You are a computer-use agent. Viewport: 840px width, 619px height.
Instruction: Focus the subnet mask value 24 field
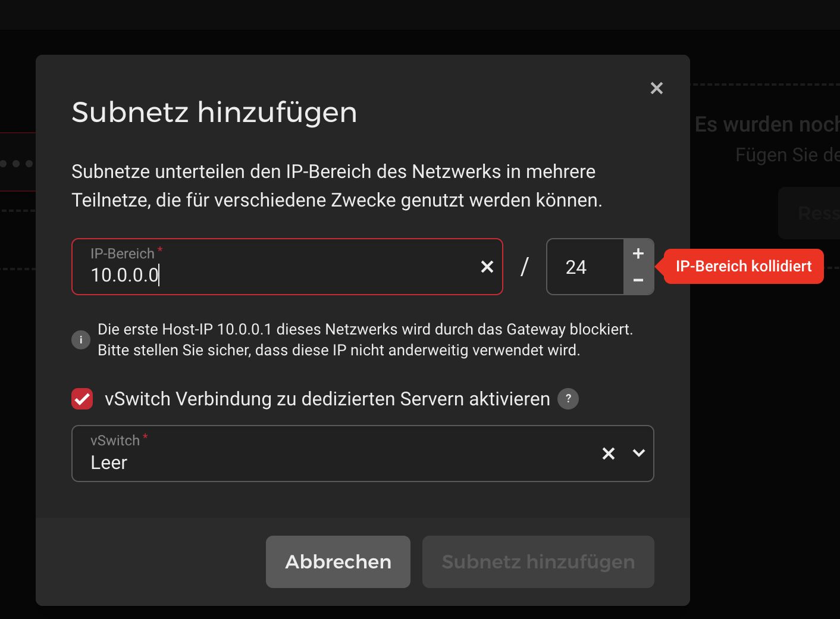click(585, 267)
